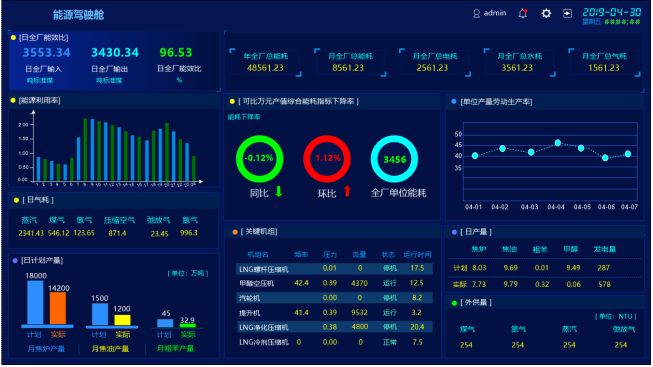Image resolution: width=653 pixels, height=367 pixels.
Task: Select the 月全厂总电耗 card
Action: click(x=434, y=62)
